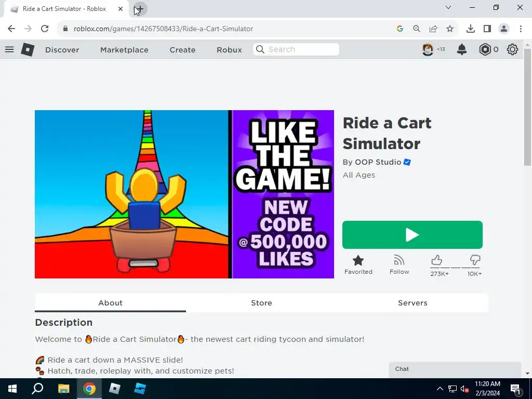The width and height of the screenshot is (532, 399).
Task: Click the Roblox logo home icon
Action: (28, 49)
